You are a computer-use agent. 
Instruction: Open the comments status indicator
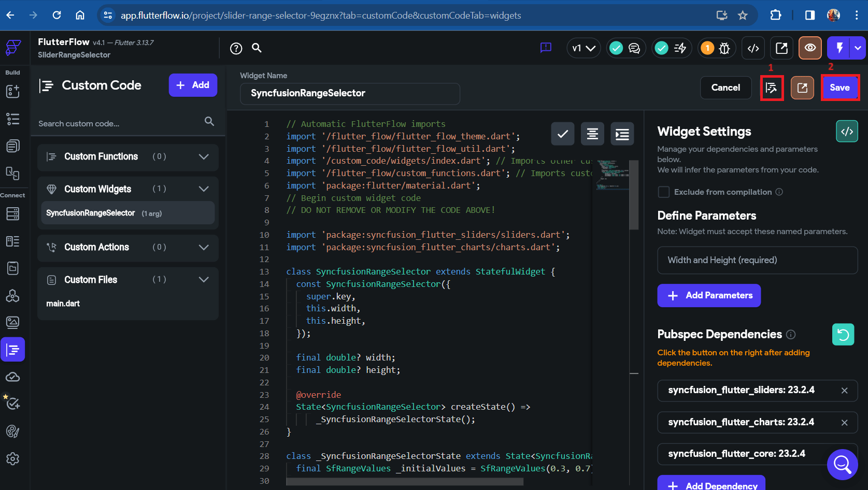coord(626,48)
